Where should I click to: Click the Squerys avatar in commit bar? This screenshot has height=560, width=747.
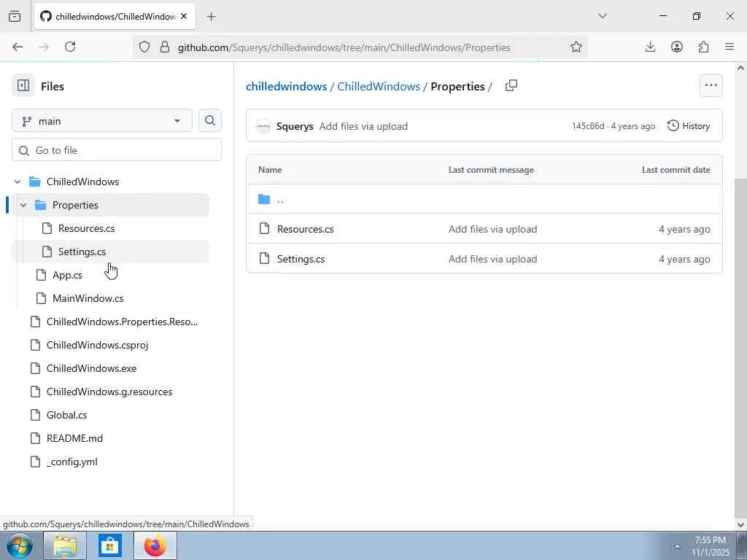[x=263, y=126]
